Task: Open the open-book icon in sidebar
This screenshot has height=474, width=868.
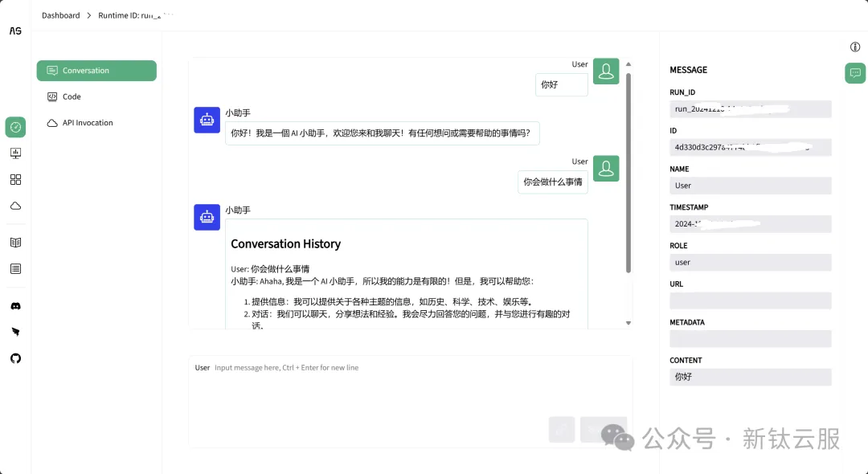Action: (15, 242)
